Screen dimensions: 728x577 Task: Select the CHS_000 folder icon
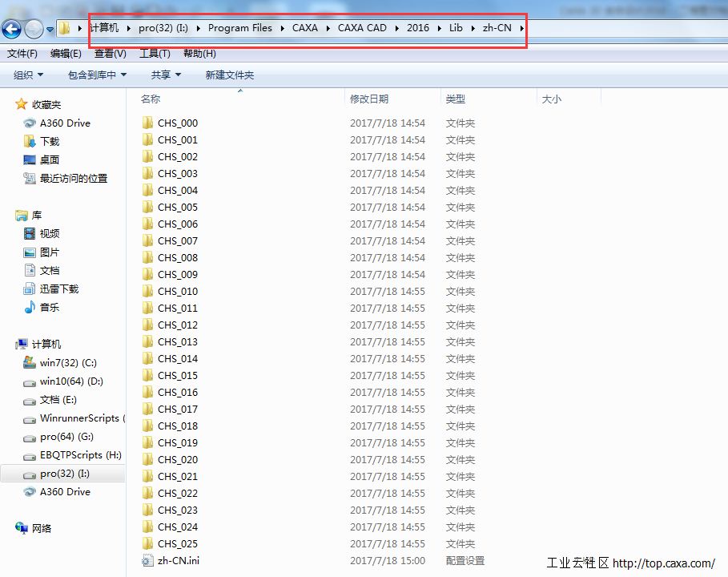(x=147, y=123)
